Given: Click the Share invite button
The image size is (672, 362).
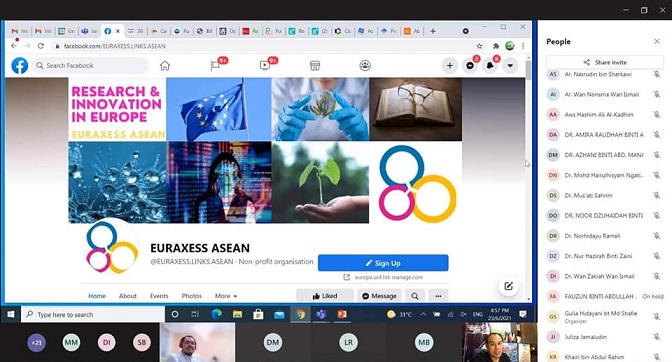Looking at the screenshot, I should tap(605, 62).
